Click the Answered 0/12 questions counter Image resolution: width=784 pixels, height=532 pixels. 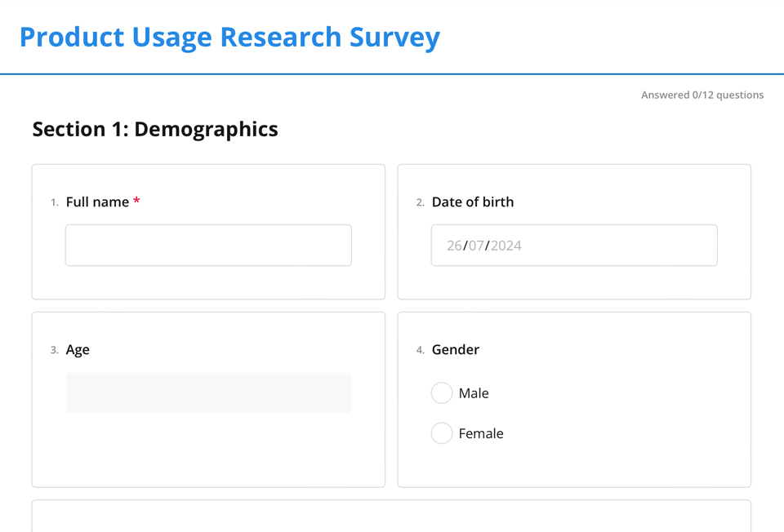point(702,95)
